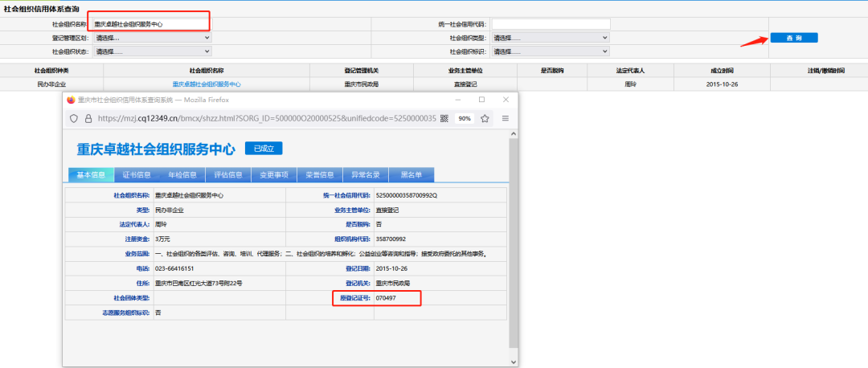
Task: Bookmark page with the star icon
Action: coord(485,118)
